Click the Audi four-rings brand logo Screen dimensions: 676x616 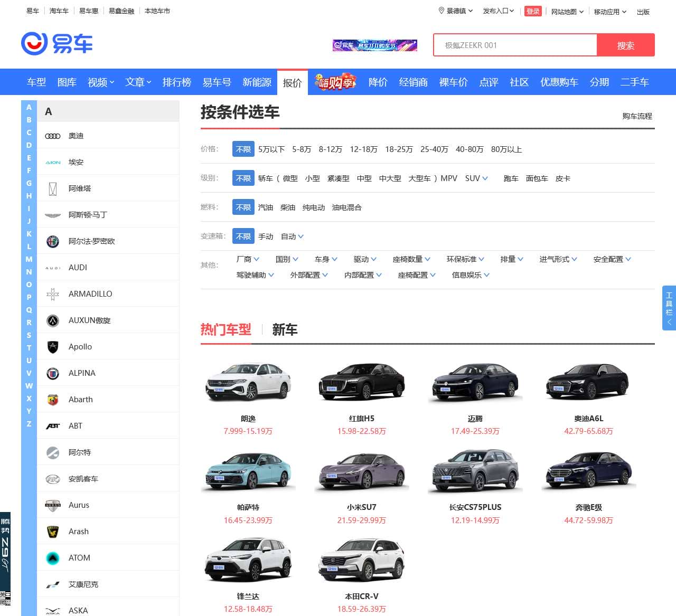(x=53, y=136)
